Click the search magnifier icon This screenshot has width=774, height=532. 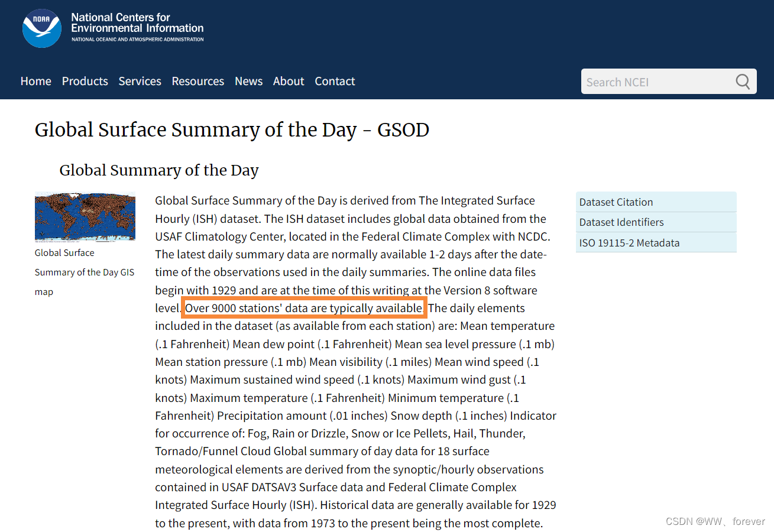(743, 82)
